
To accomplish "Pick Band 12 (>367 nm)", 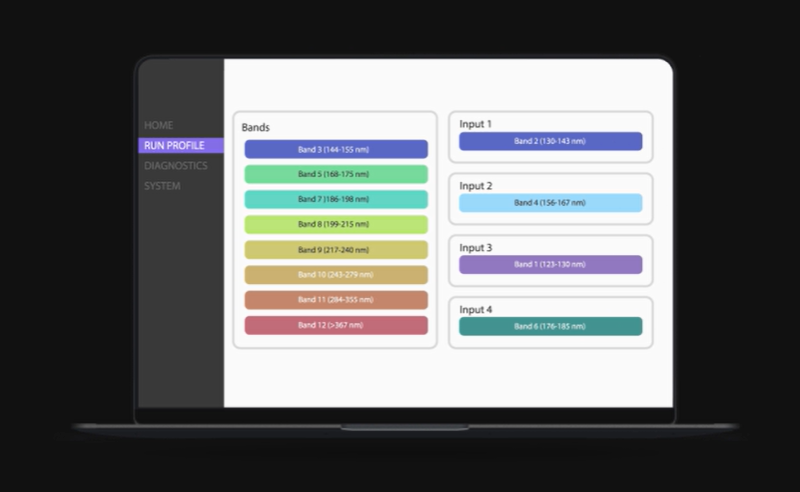I will coord(335,325).
